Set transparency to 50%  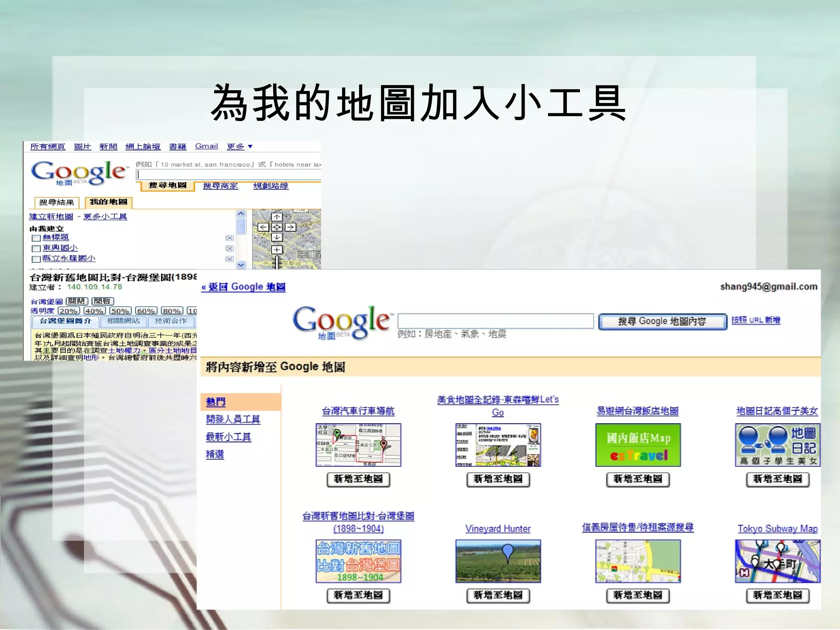[x=120, y=311]
